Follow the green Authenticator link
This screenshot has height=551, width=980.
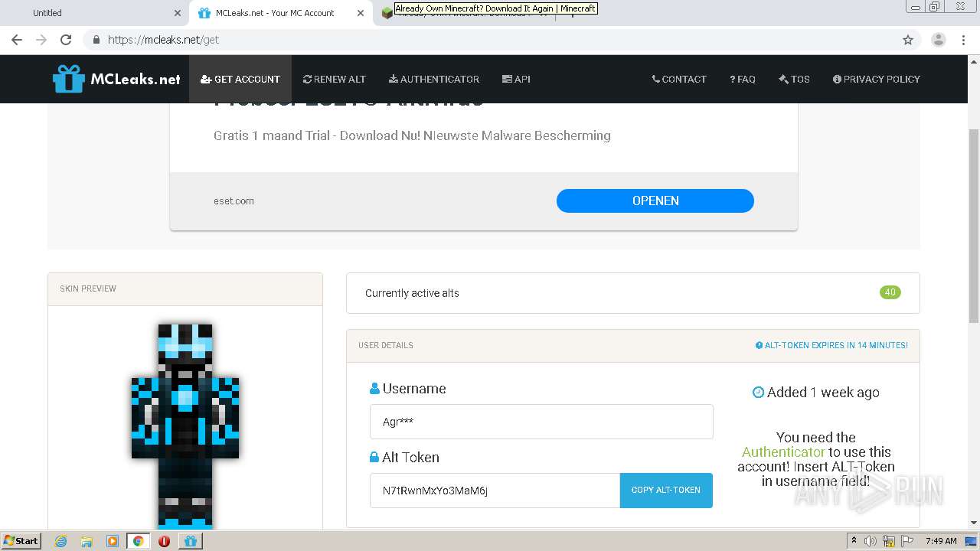[x=783, y=452]
